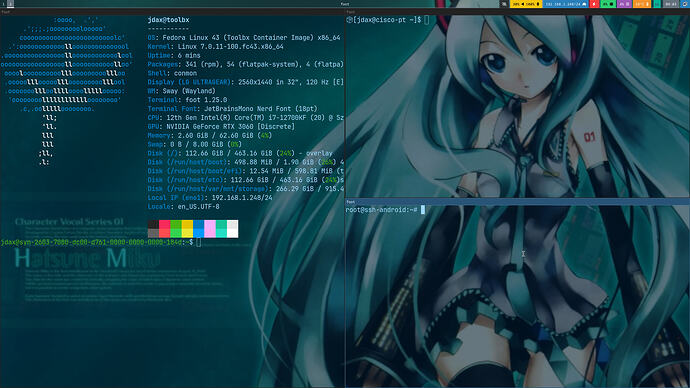Viewport: 690px width, 388px height.
Task: Focus the top-right foot window title bar
Action: (x=518, y=12)
